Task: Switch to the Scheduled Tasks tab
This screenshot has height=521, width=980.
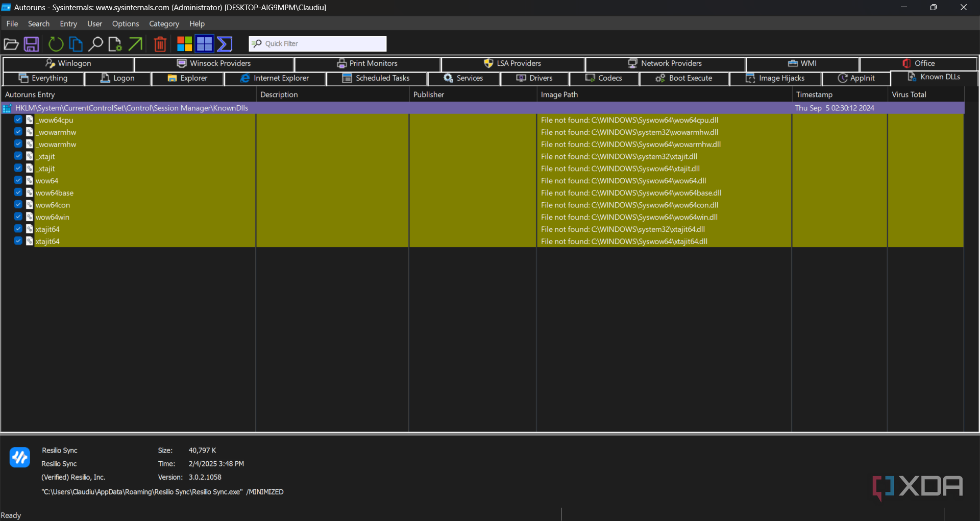Action: (376, 78)
